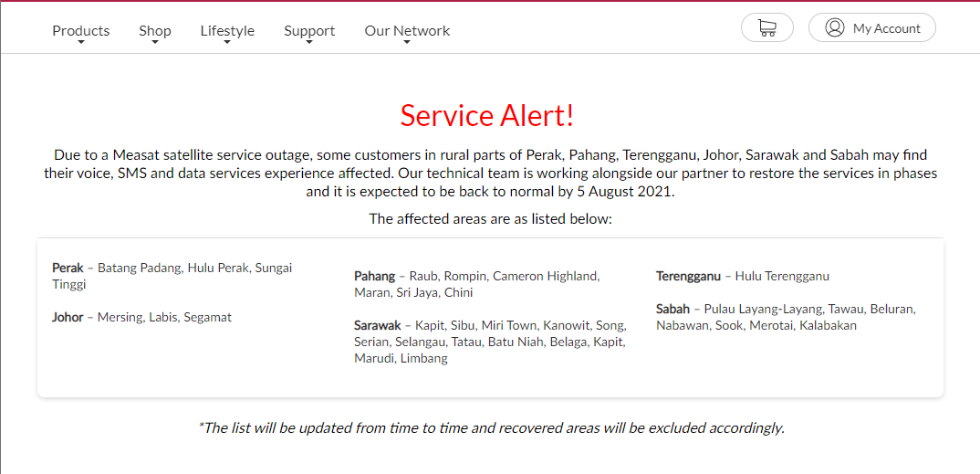Select the Shop menu label
This screenshot has width=980, height=474.
[155, 30]
